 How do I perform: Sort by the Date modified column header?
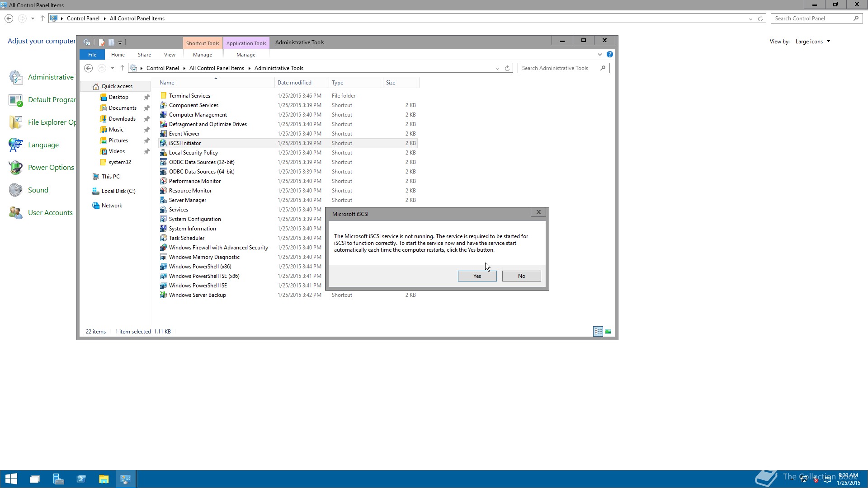pyautogui.click(x=301, y=83)
